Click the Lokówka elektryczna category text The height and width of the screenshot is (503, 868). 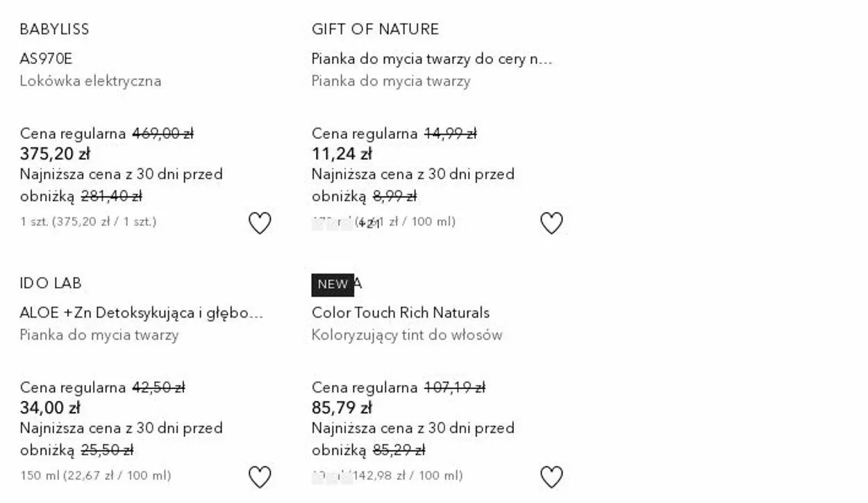pos(90,81)
